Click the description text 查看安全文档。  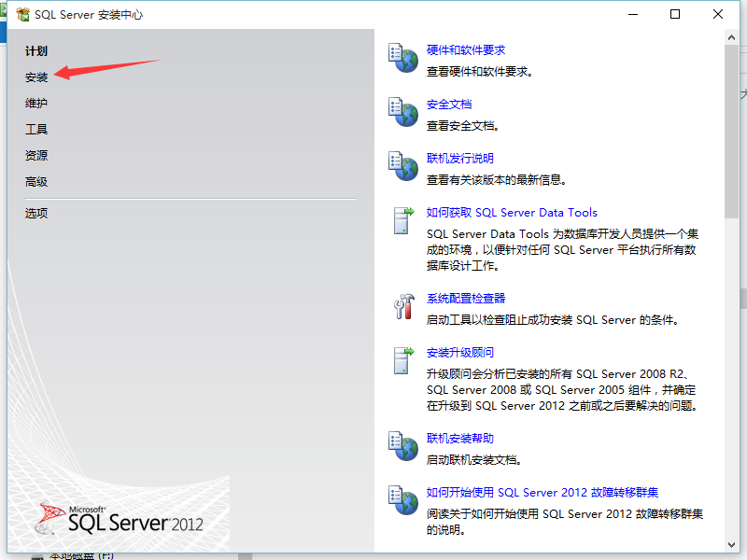pyautogui.click(x=462, y=126)
